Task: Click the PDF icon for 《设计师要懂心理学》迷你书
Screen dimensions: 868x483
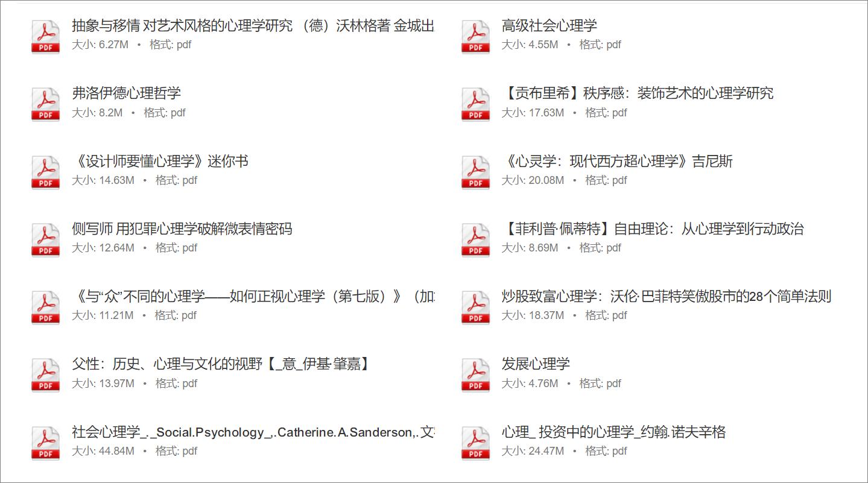Action: 45,172
